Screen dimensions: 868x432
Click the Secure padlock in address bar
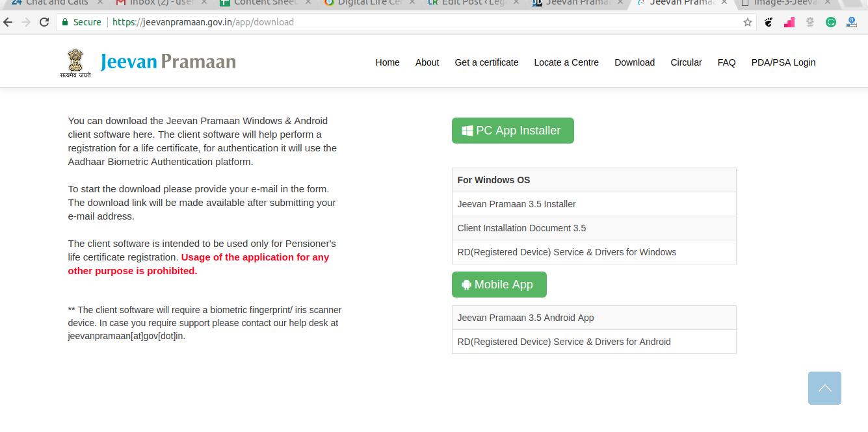click(65, 22)
